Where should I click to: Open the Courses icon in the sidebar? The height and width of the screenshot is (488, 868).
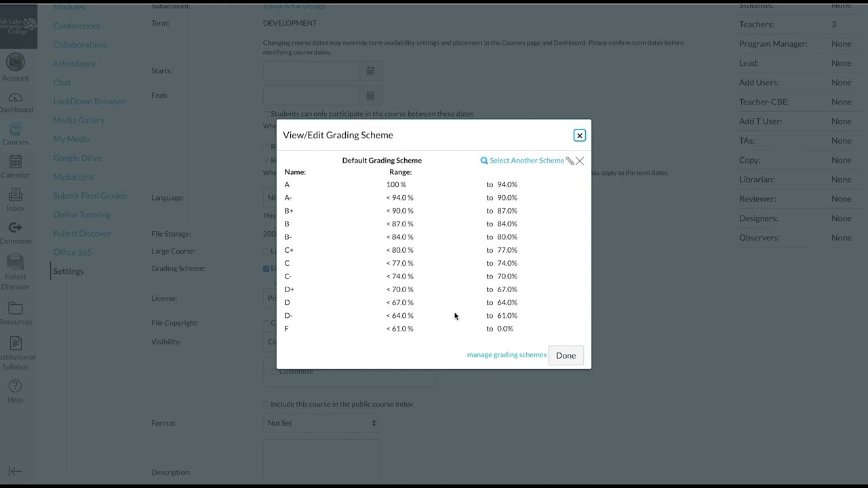15,129
